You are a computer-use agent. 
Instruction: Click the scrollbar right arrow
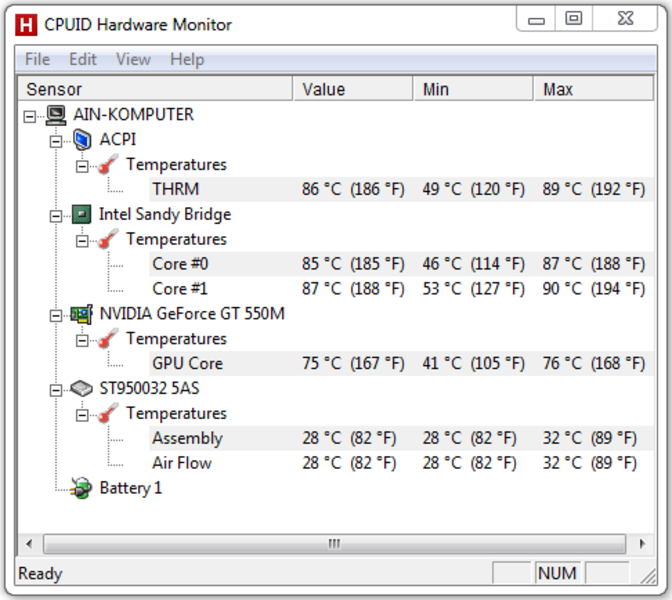pyautogui.click(x=642, y=544)
